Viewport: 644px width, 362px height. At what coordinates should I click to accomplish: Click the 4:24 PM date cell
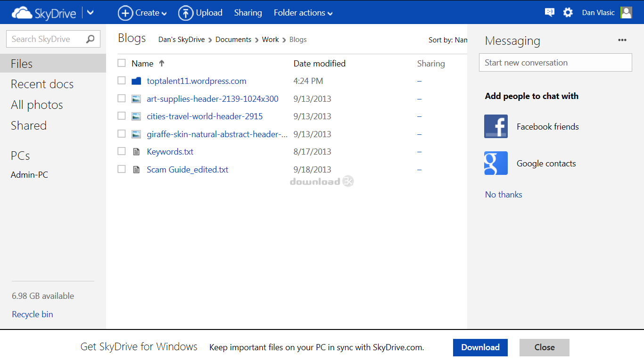pyautogui.click(x=308, y=81)
